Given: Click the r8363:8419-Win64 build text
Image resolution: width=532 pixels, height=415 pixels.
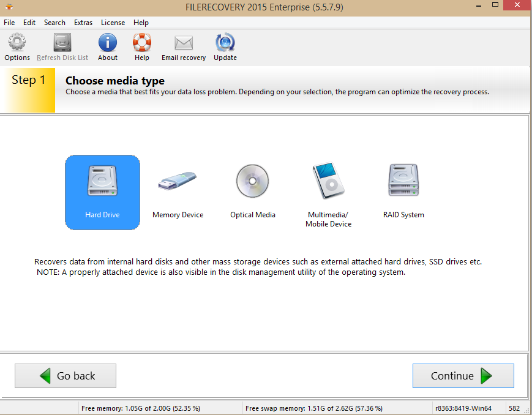Looking at the screenshot, I should coord(463,408).
